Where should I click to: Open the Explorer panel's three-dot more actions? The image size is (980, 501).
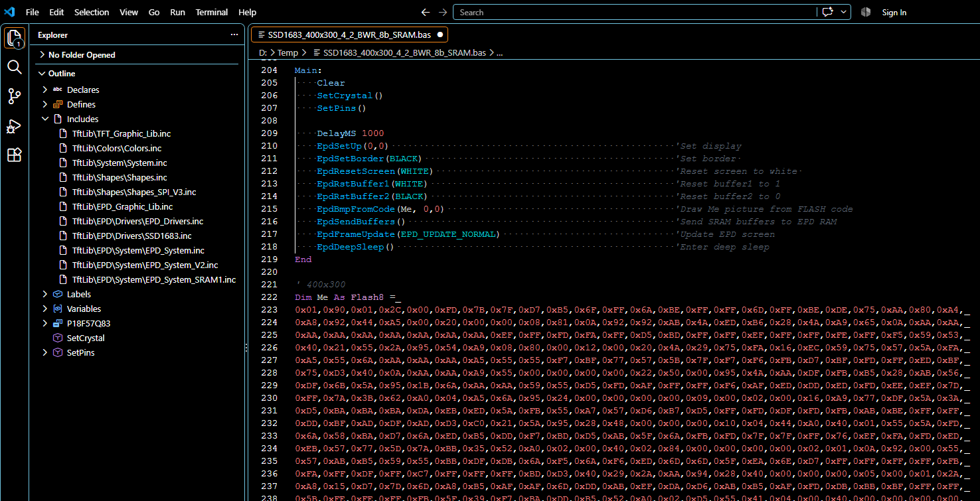[x=234, y=35]
